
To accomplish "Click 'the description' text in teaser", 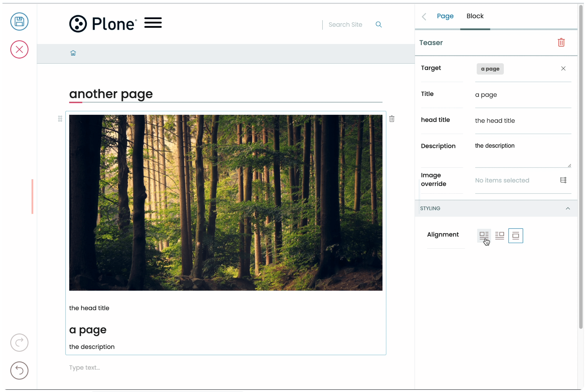I will click(92, 347).
